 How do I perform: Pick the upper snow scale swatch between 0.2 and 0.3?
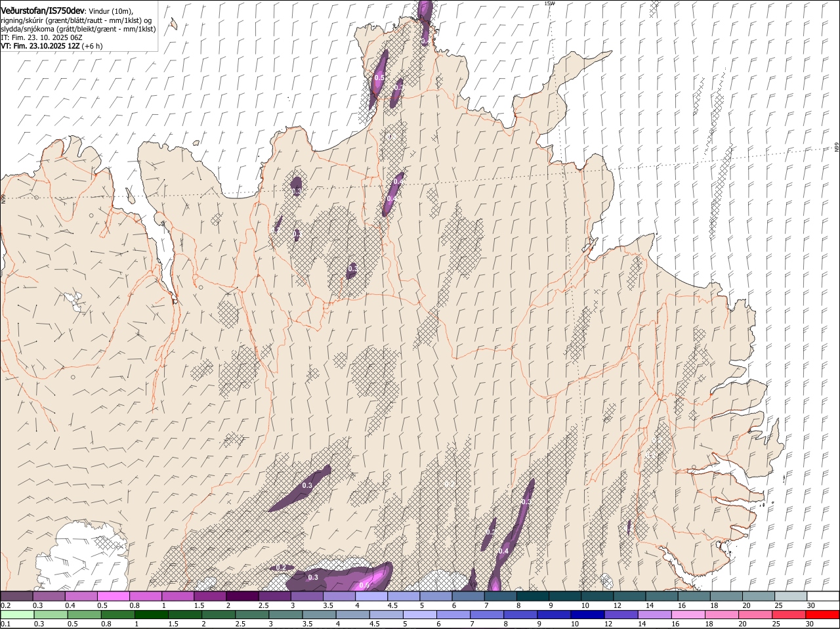[16, 596]
